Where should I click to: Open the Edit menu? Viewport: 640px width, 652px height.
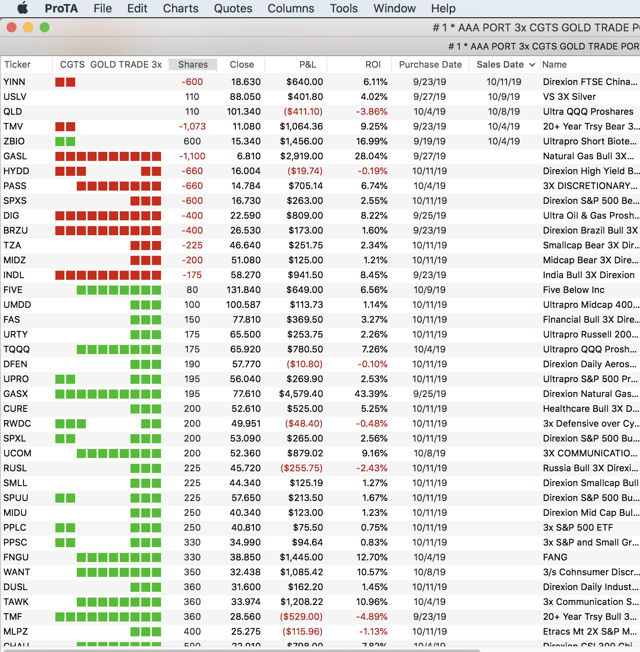137,8
